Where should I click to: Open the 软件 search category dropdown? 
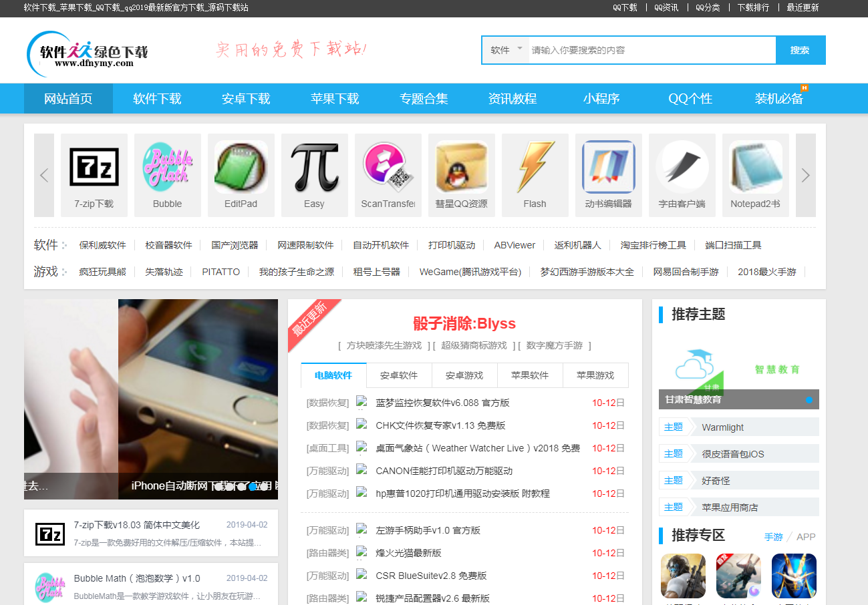click(506, 50)
